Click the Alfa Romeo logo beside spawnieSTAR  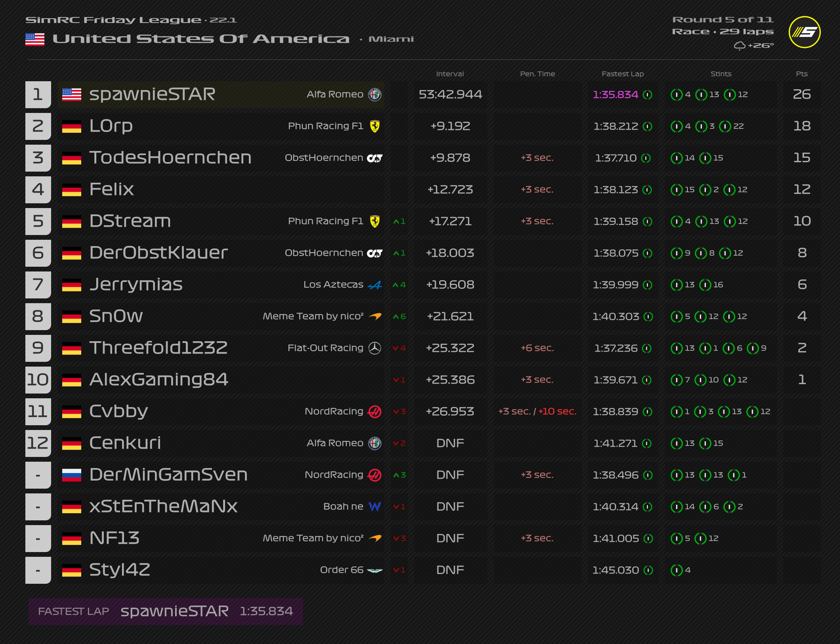(x=374, y=94)
